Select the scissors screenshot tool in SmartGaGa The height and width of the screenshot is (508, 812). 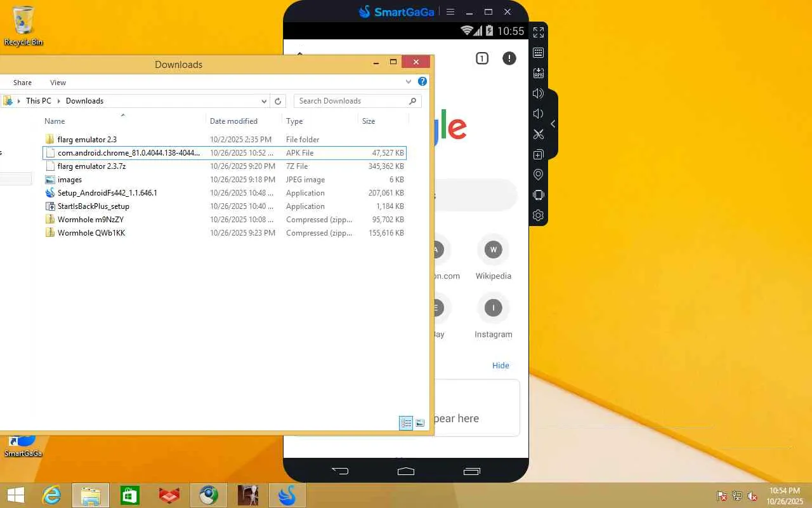(538, 134)
